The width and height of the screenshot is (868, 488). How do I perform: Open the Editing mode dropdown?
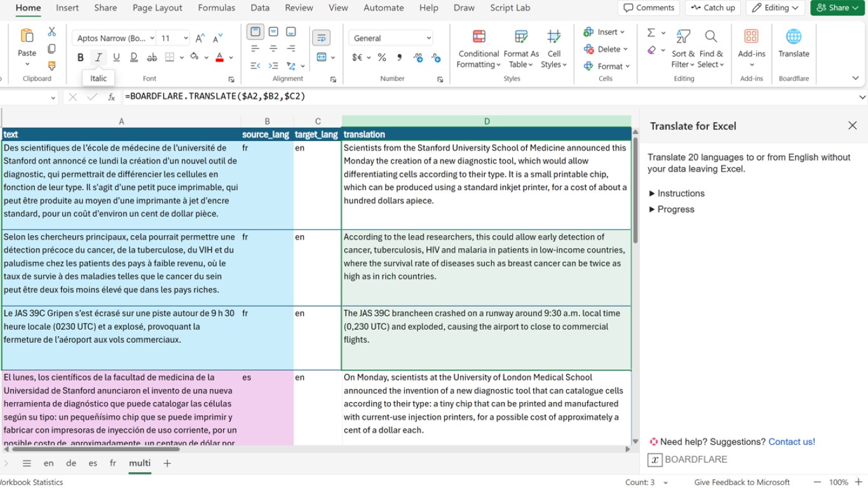point(775,8)
